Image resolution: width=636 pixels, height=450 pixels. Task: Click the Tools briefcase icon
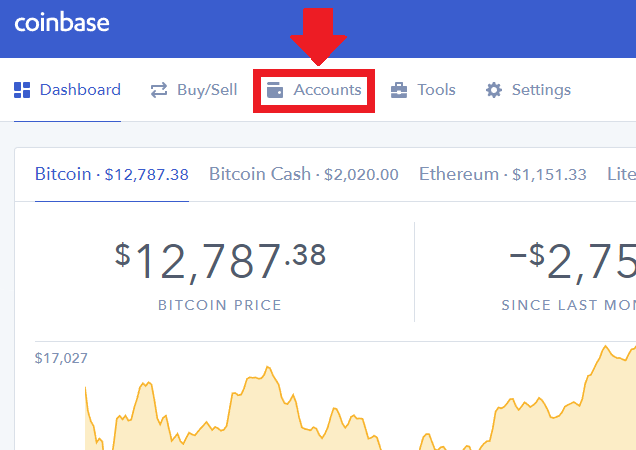pos(399,90)
